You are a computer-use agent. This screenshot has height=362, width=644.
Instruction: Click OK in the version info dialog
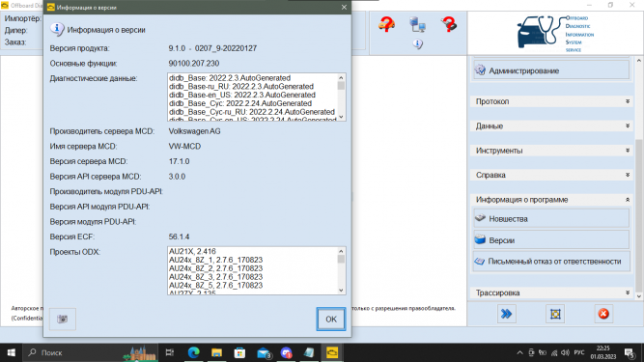click(331, 319)
